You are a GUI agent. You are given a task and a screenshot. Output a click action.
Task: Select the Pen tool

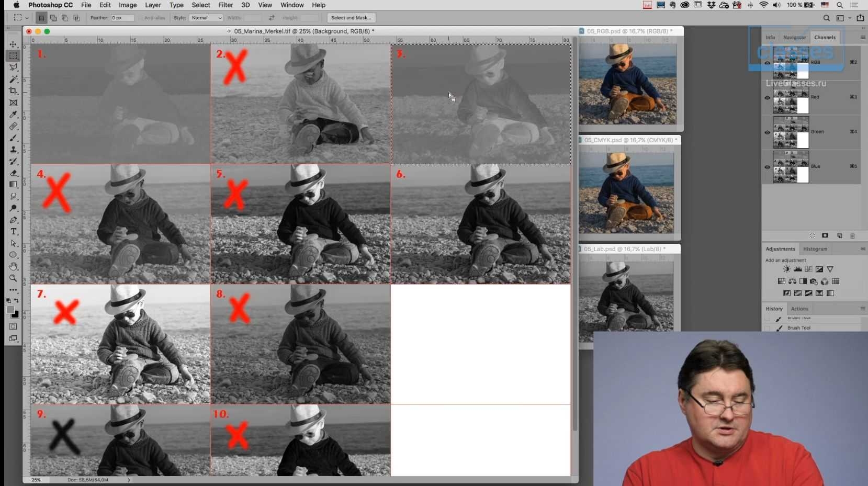14,220
